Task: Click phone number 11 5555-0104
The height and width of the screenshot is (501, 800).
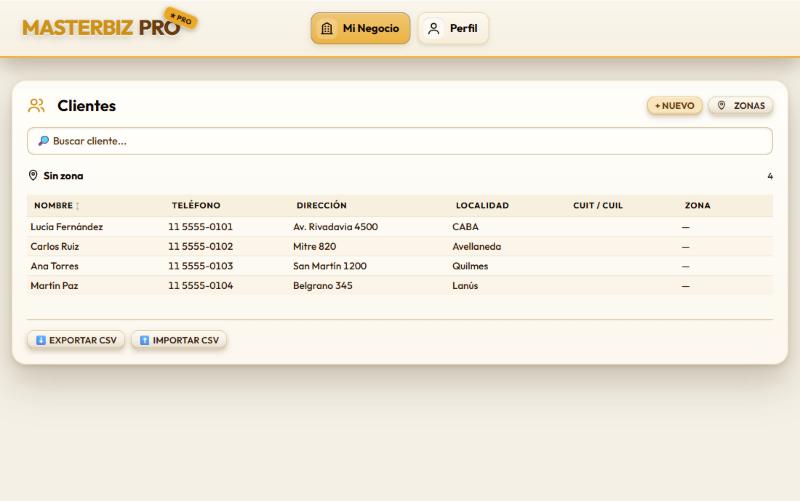Action: [201, 286]
